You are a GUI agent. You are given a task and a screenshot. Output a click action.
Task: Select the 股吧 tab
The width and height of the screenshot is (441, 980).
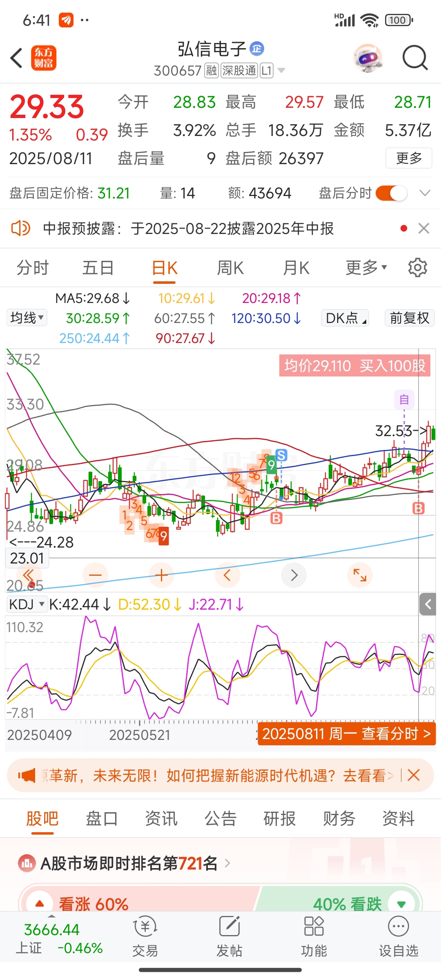pos(42,818)
